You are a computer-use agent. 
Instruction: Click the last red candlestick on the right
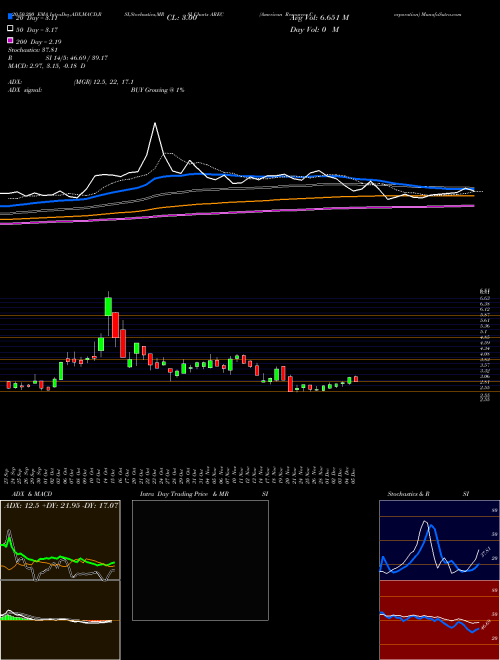coord(356,379)
